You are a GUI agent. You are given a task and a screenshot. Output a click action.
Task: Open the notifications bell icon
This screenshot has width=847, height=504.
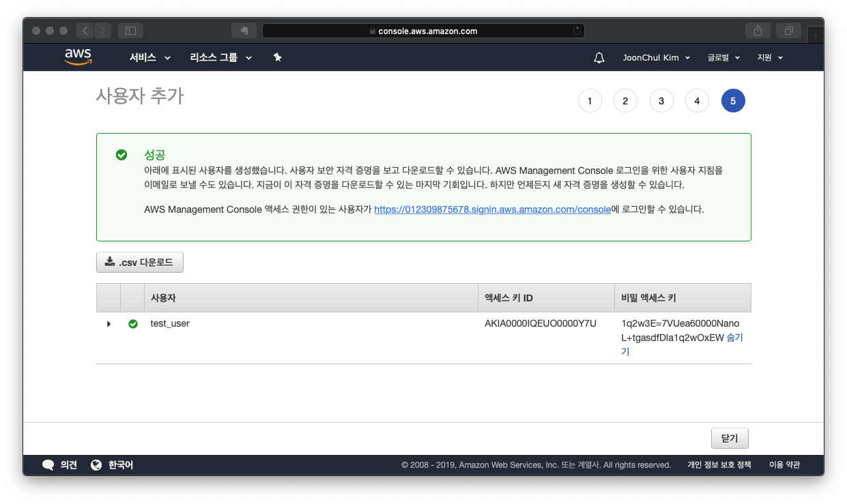coord(599,58)
